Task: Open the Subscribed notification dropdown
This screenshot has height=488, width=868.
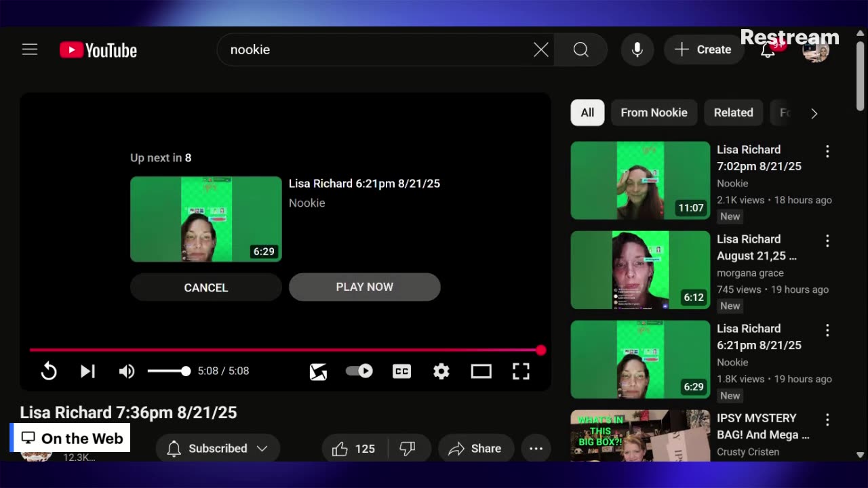Action: (x=218, y=448)
